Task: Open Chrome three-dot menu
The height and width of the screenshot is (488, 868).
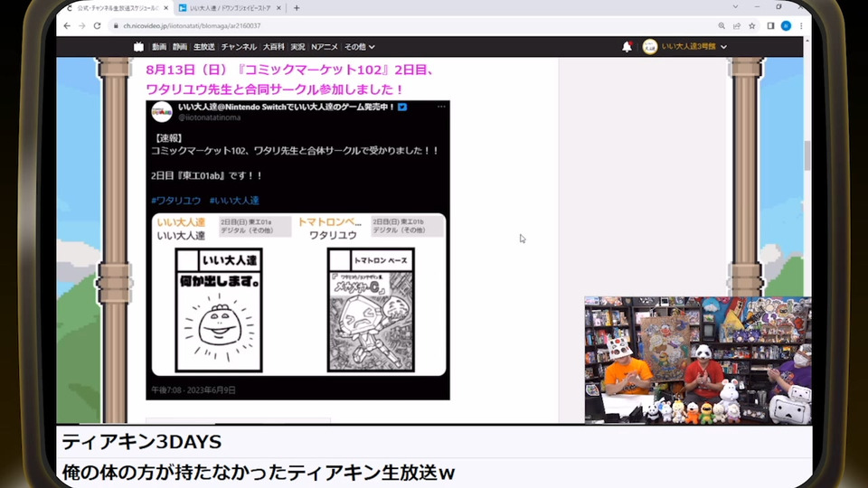Action: click(801, 26)
